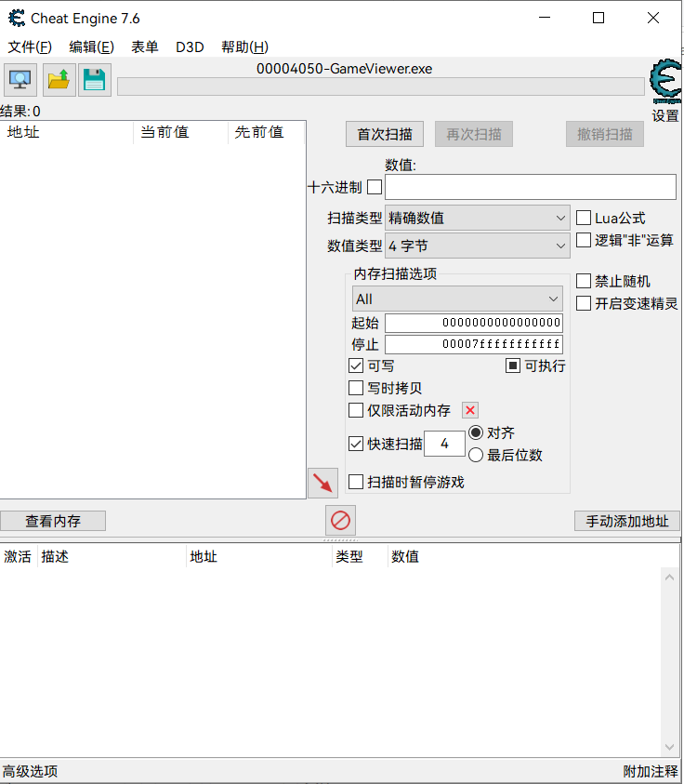Toggle the 写时拷贝 checkbox
684x784 pixels.
click(x=356, y=388)
